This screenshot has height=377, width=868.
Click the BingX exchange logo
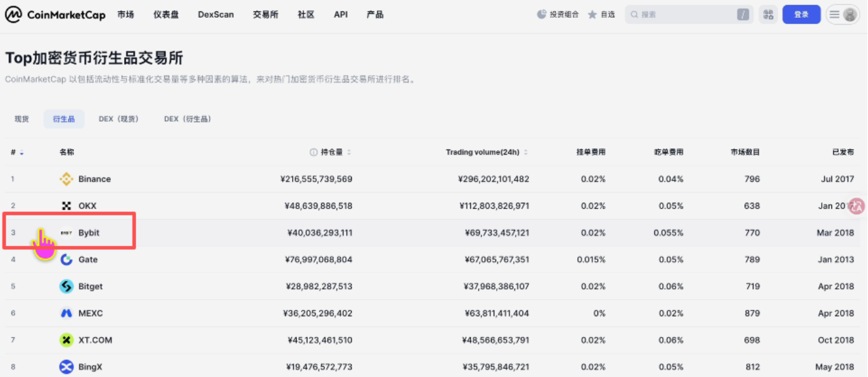(66, 367)
